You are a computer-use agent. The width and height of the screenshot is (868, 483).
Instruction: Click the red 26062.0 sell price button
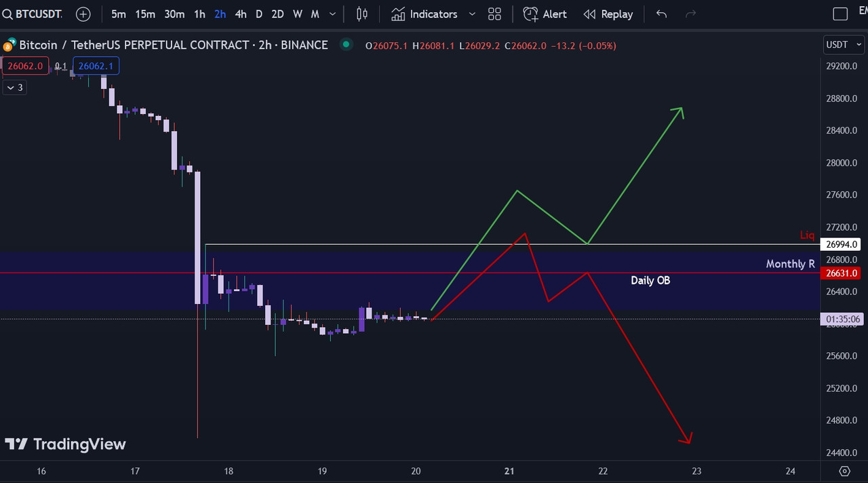25,66
